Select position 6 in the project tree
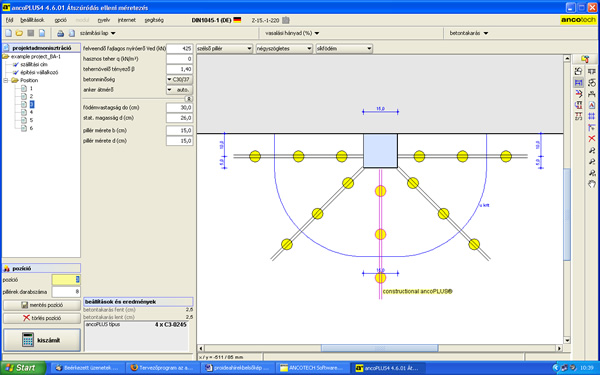 tap(31, 128)
